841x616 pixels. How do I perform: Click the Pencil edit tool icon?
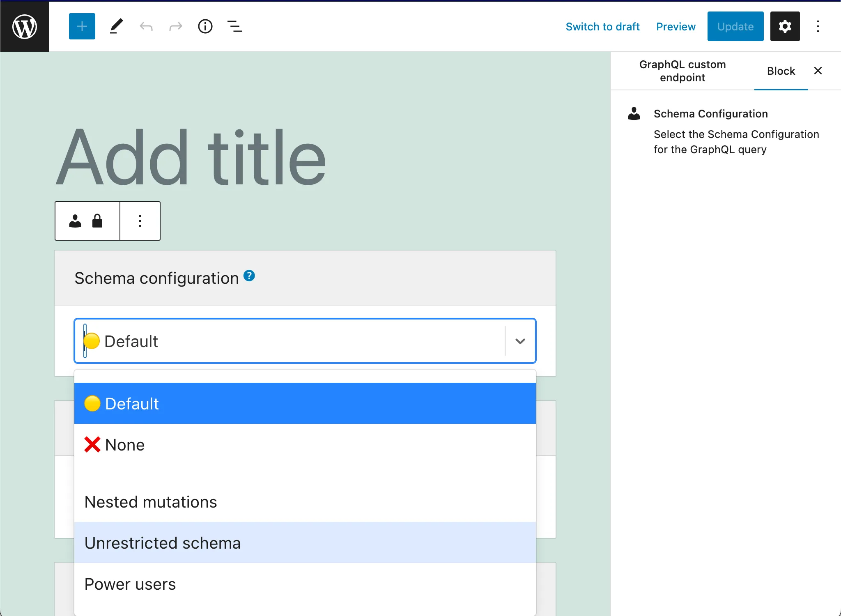coord(115,26)
